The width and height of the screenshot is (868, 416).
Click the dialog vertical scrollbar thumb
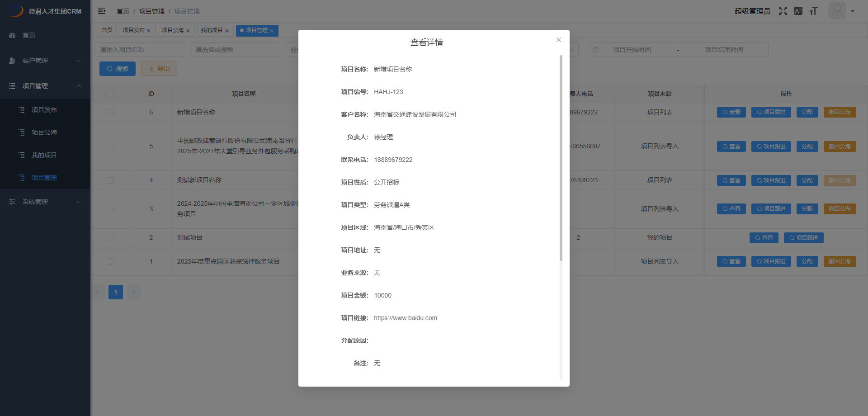[x=561, y=158]
